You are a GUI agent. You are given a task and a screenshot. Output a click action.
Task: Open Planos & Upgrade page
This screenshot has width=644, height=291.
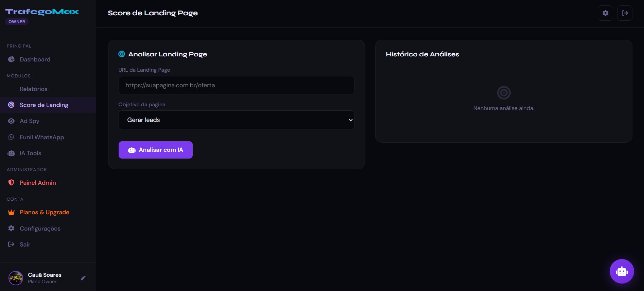coord(48,212)
